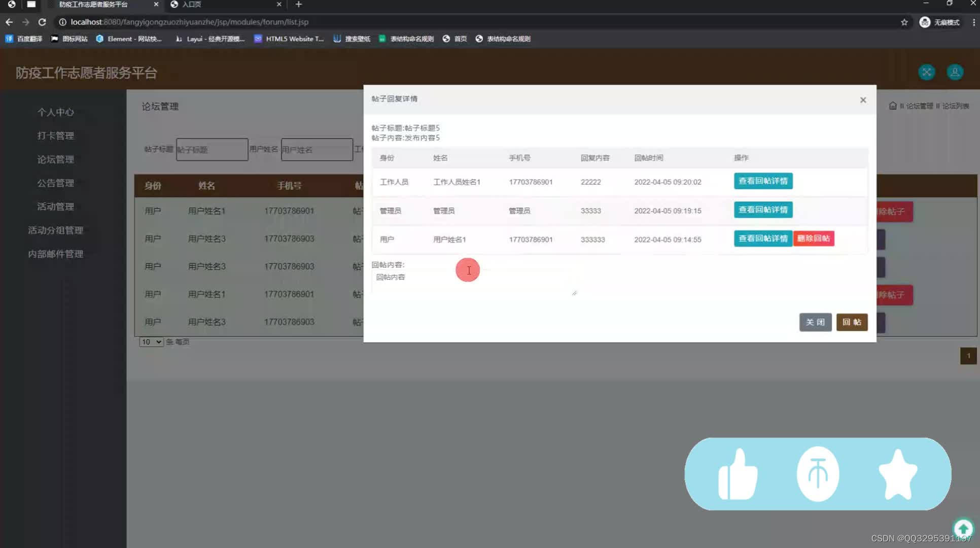Image resolution: width=980 pixels, height=548 pixels.
Task: Close the 帖子回复详情 dialog with X
Action: pyautogui.click(x=863, y=100)
